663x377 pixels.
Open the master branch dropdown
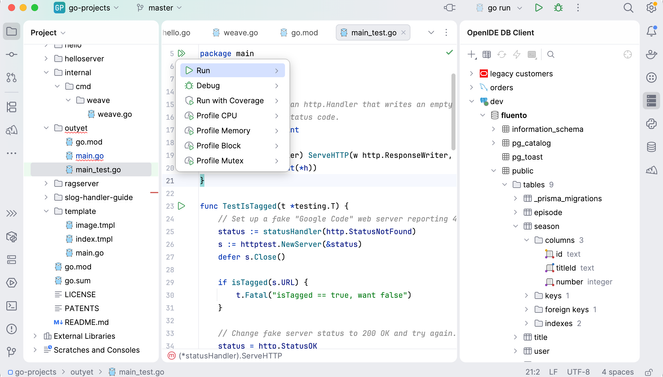click(x=159, y=8)
